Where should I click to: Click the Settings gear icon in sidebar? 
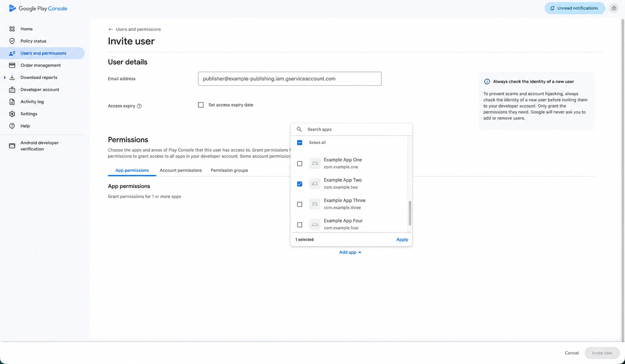(12, 114)
